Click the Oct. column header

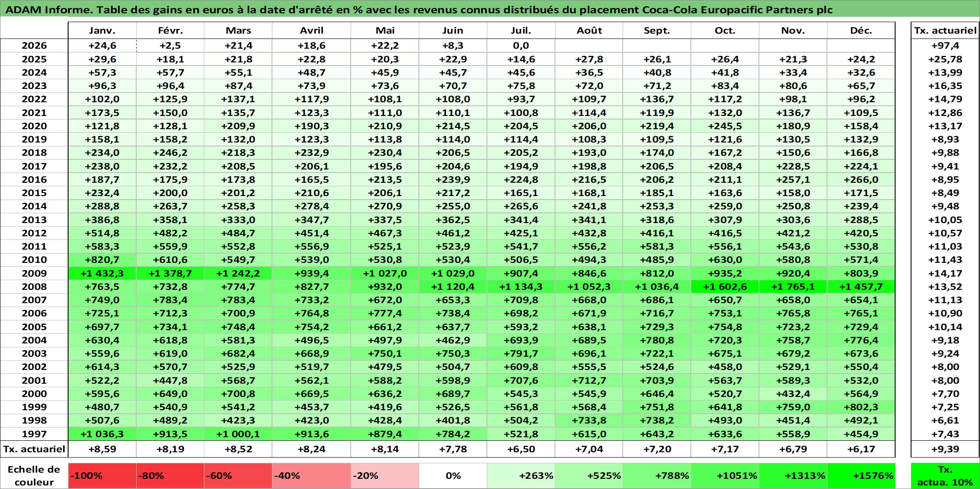point(725,31)
